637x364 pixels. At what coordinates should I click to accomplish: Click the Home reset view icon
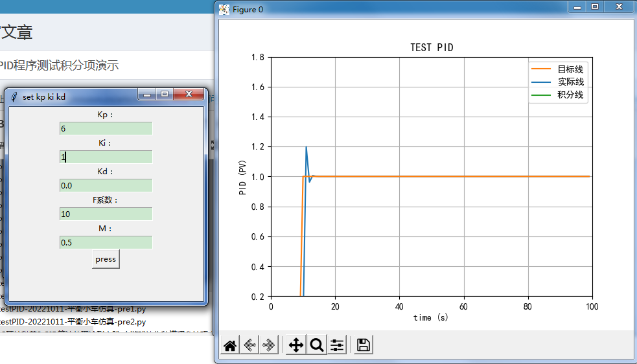click(x=229, y=345)
